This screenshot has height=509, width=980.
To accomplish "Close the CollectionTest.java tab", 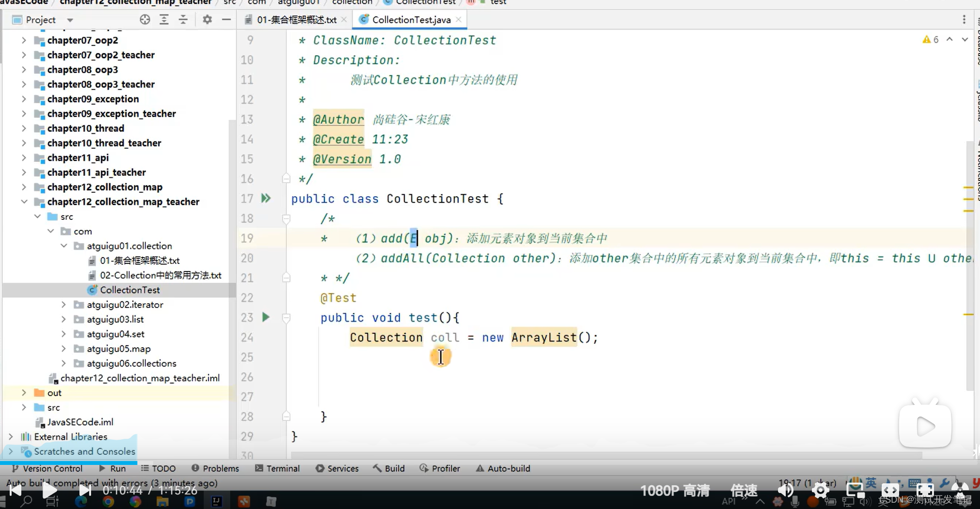I will [458, 20].
